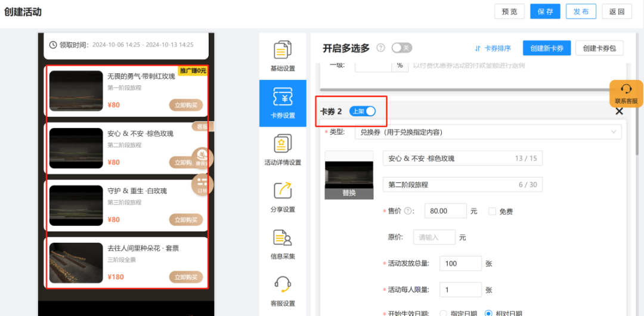Check the 免费 checkbox
Image resolution: width=644 pixels, height=316 pixels.
pyautogui.click(x=492, y=211)
